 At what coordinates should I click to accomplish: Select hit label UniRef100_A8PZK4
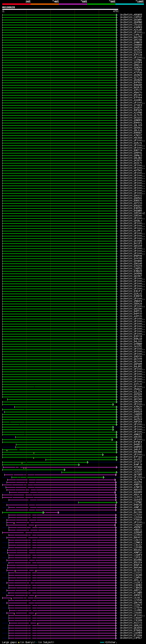click(131, 422)
